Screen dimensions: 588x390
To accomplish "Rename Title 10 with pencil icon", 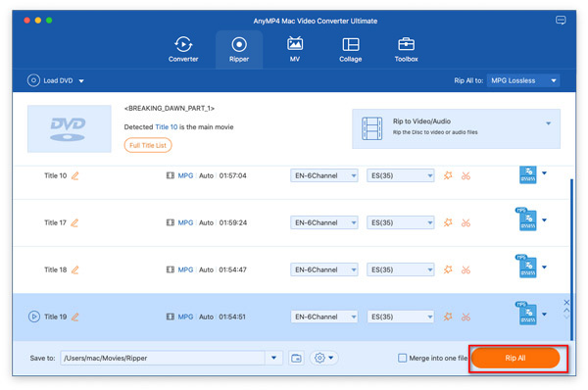I will (75, 175).
